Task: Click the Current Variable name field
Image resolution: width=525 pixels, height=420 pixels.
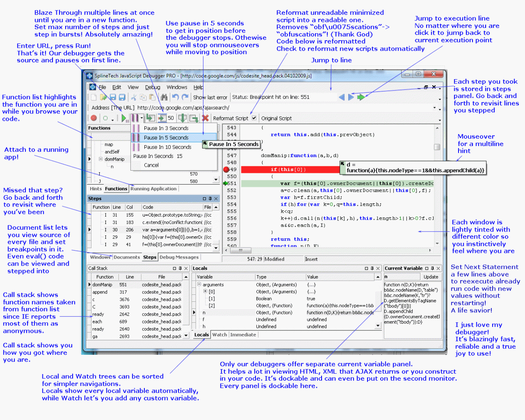Action: (x=402, y=277)
